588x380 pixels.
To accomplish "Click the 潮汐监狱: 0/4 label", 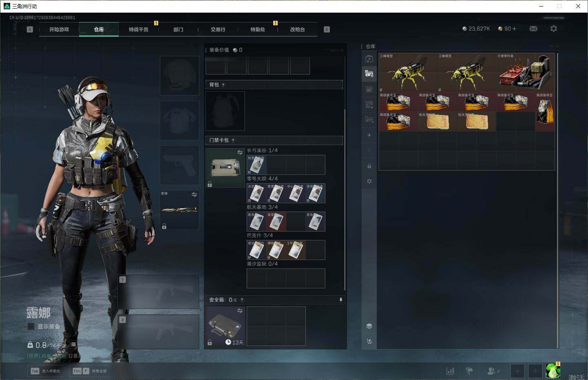I will click(262, 264).
